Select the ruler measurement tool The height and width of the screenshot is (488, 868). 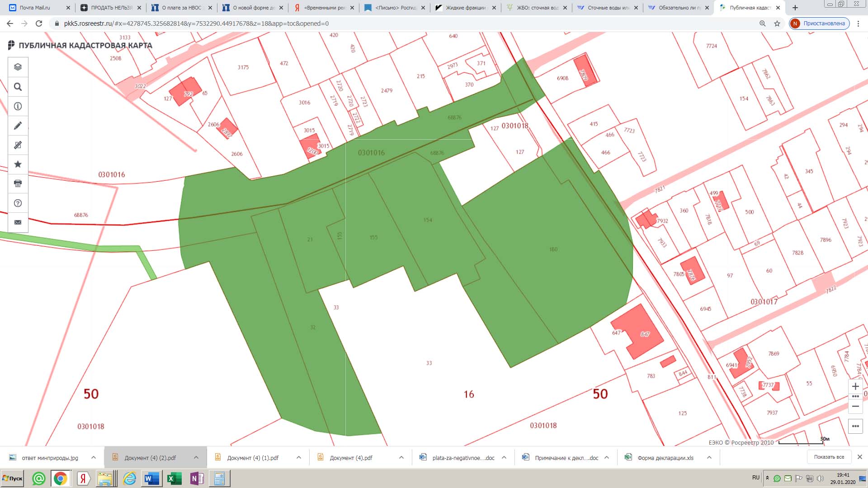pos(18,145)
